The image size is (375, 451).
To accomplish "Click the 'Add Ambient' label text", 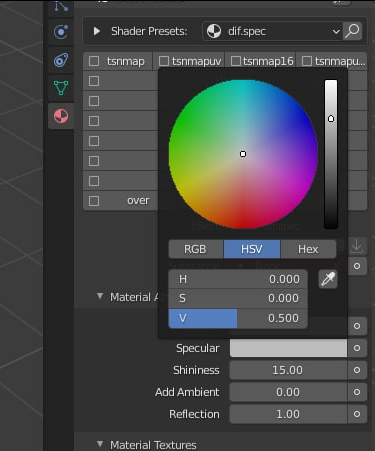I will click(187, 392).
